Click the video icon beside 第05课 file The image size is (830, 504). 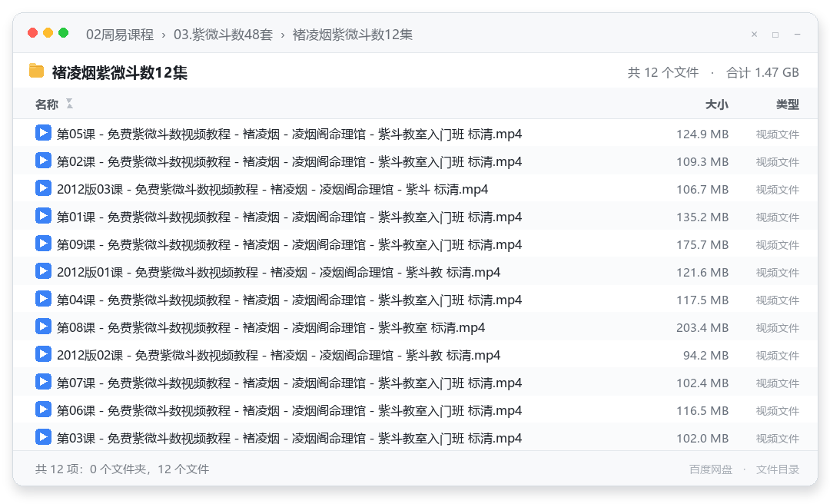click(43, 133)
